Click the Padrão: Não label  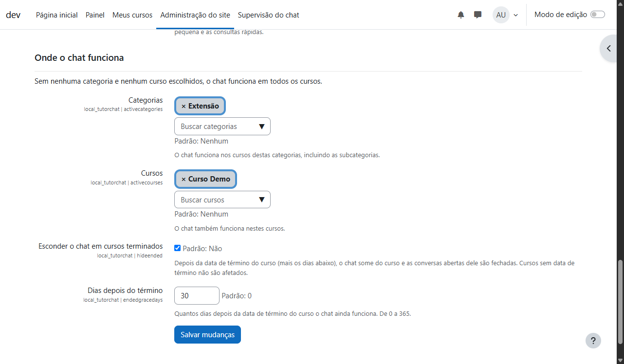click(202, 248)
